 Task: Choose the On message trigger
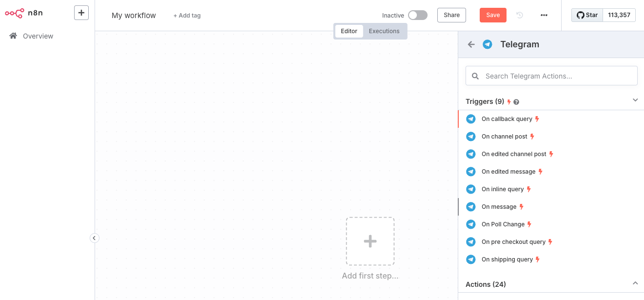pyautogui.click(x=499, y=207)
